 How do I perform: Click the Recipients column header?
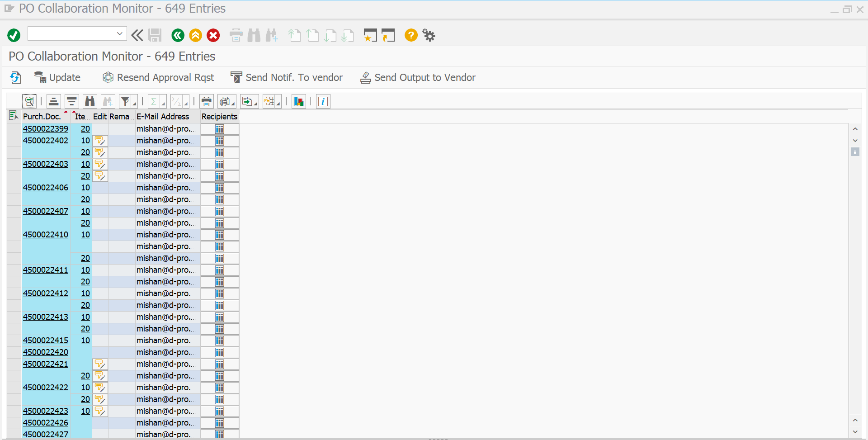219,116
